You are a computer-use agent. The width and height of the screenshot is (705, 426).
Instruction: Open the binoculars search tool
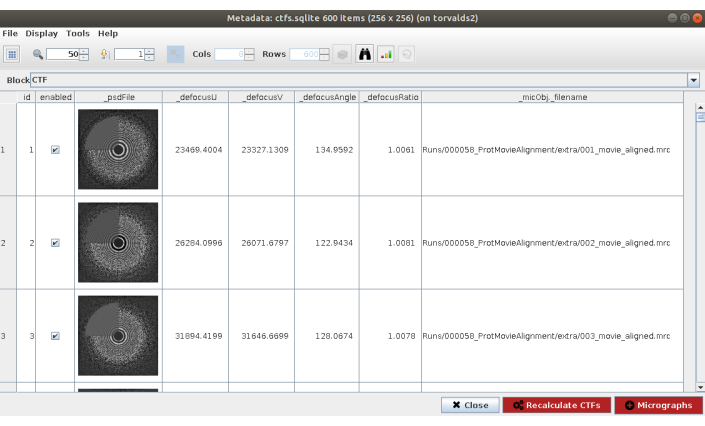(x=365, y=54)
